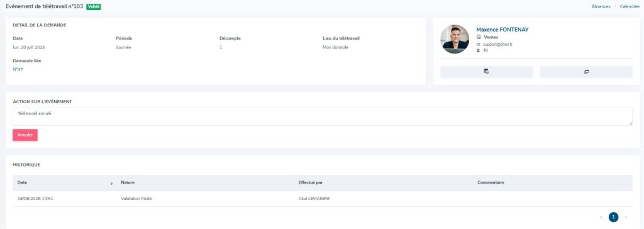Click the date value lun. 20 juil. 2026
This screenshot has height=229, width=644.
(29, 47)
